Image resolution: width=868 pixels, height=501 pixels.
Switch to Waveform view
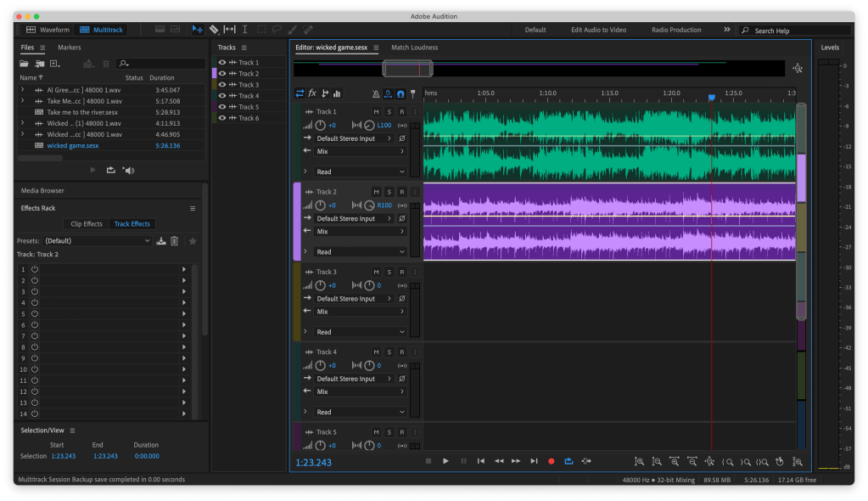tap(48, 30)
